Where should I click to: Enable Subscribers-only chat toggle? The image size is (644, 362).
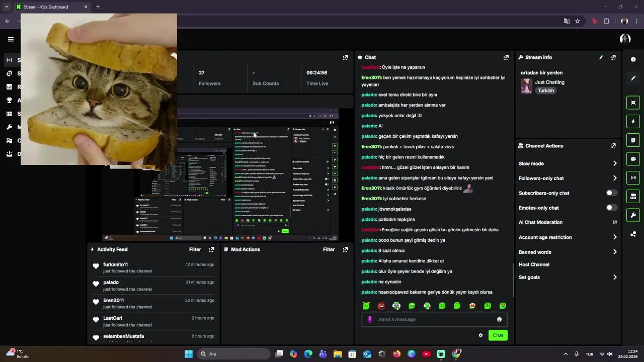(x=611, y=193)
